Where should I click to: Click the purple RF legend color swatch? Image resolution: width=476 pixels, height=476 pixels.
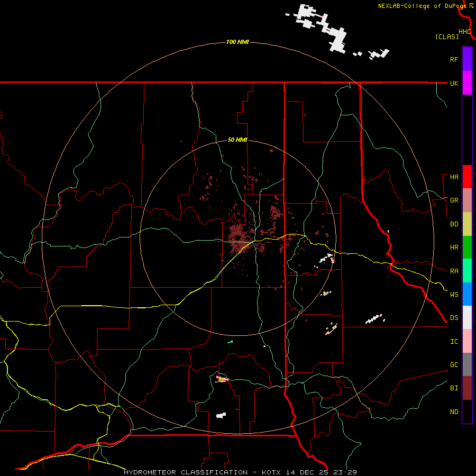click(x=467, y=59)
